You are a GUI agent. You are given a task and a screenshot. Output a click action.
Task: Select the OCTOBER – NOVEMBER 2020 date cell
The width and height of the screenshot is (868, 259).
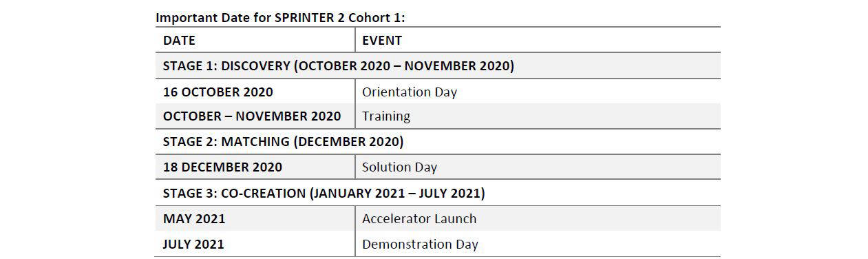pyautogui.click(x=255, y=116)
